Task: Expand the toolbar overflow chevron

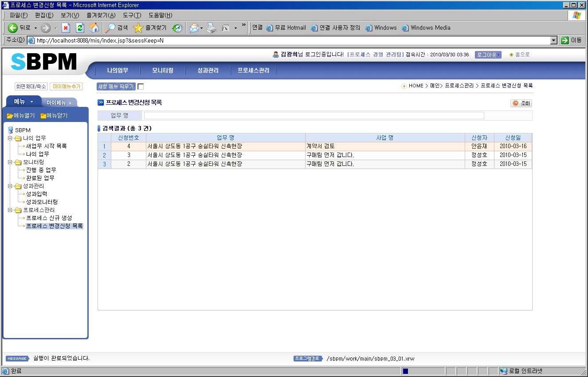Action: [244, 25]
